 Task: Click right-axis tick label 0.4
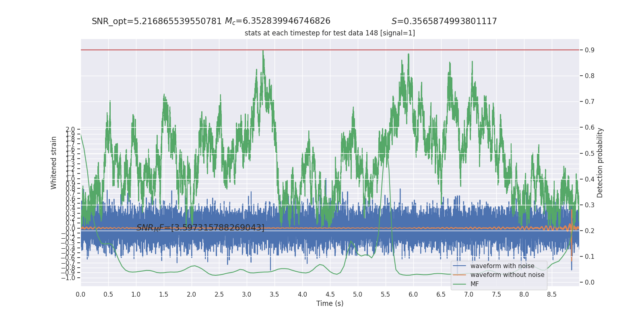[590, 179]
